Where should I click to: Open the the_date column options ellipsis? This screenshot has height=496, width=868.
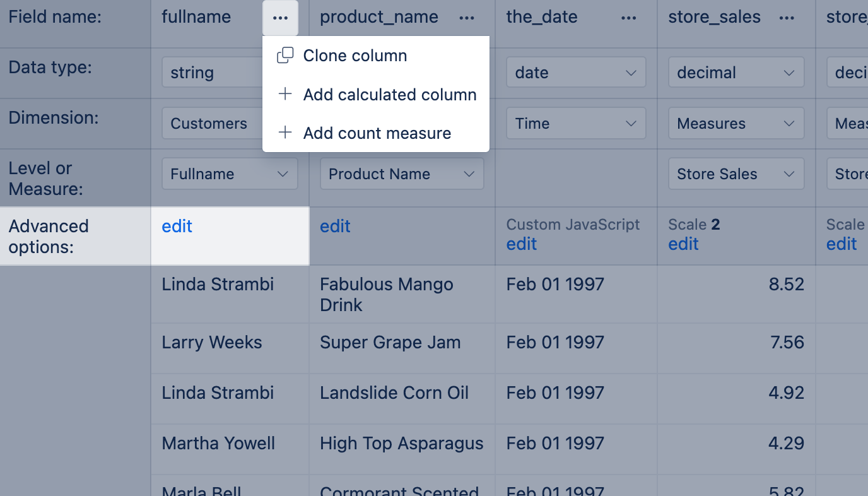(629, 18)
